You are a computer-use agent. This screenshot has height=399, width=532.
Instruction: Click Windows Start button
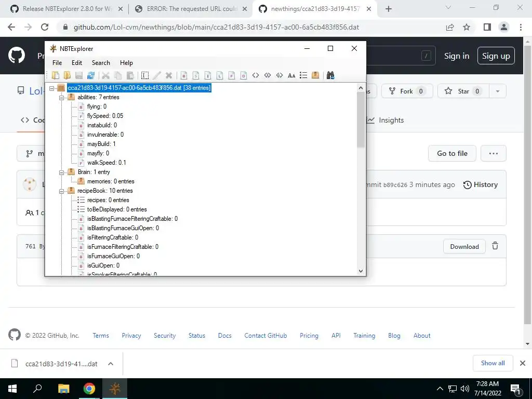pyautogui.click(x=12, y=389)
